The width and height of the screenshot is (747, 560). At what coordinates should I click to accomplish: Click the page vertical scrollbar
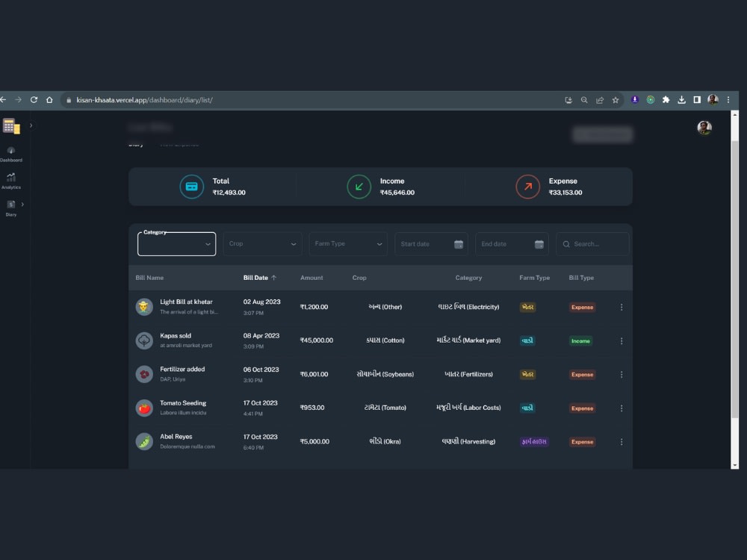pyautogui.click(x=734, y=280)
